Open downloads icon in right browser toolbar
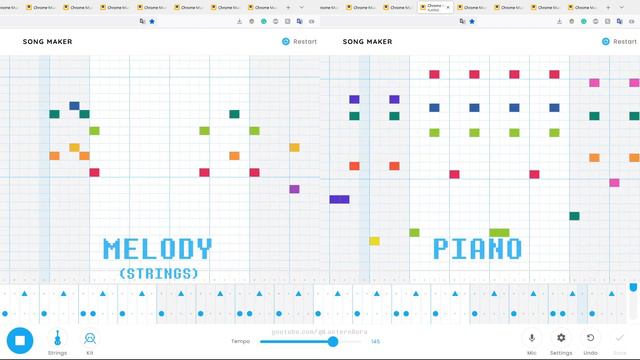 [560, 21]
